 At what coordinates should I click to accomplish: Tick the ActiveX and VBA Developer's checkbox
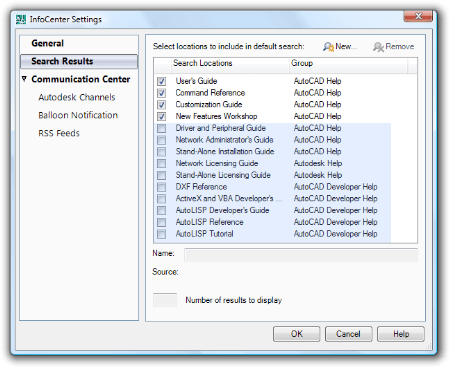[x=162, y=199]
